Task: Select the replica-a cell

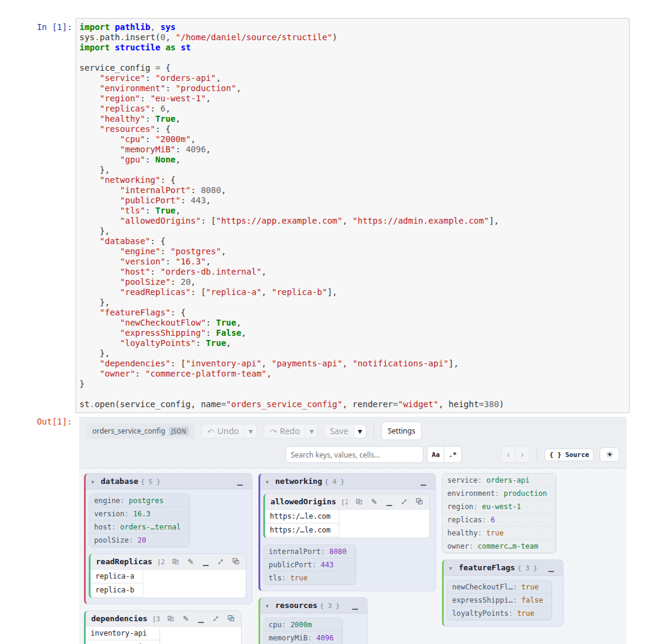Action: [118, 576]
